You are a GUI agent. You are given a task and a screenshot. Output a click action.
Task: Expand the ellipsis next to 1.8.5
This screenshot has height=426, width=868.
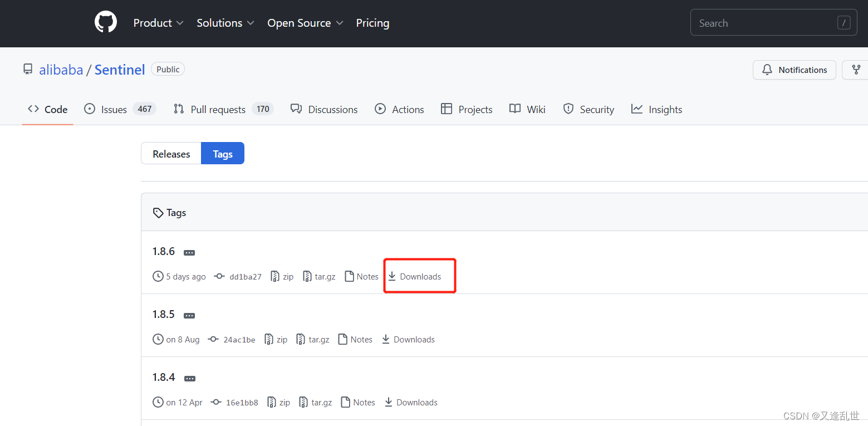point(189,316)
